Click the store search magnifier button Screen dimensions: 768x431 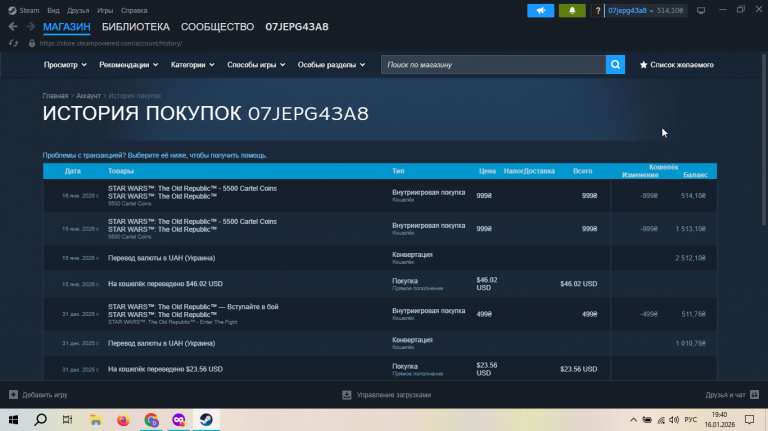(615, 65)
